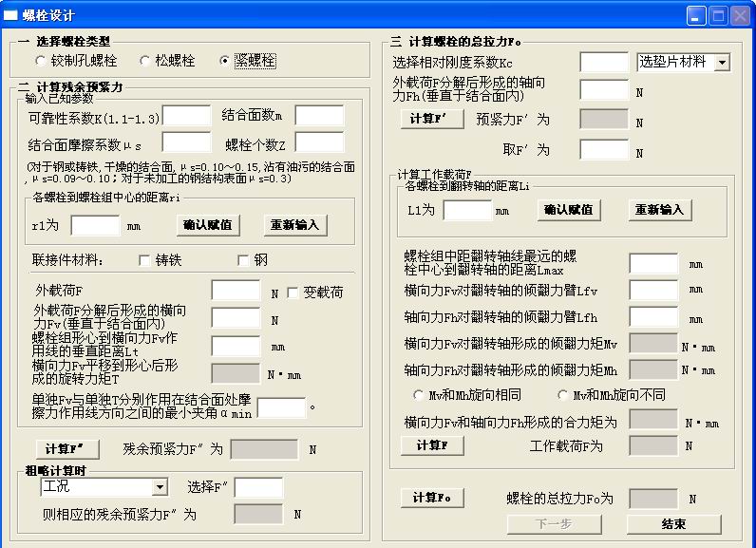Screen dimensions: 756x548
Task: Click the 外载荷F input field
Action: (x=236, y=292)
